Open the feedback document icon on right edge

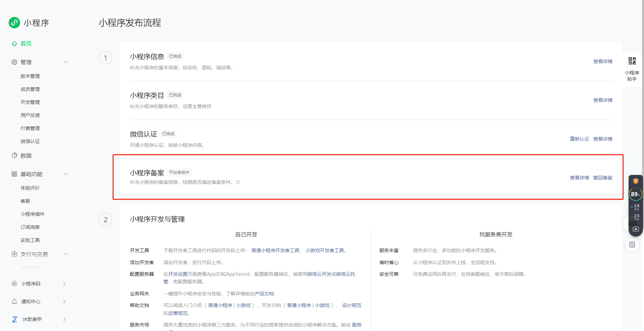[632, 245]
